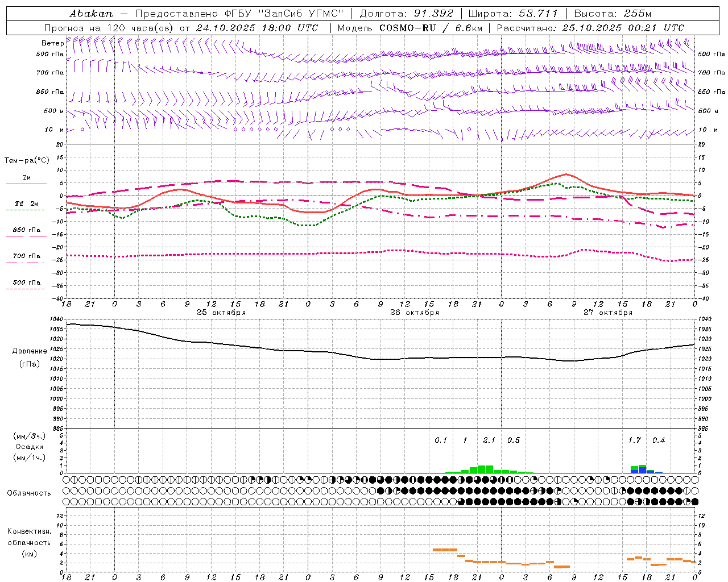Screen dimensions: 728x582
Task: Select the 26 октября date label
Action: pyautogui.click(x=415, y=313)
